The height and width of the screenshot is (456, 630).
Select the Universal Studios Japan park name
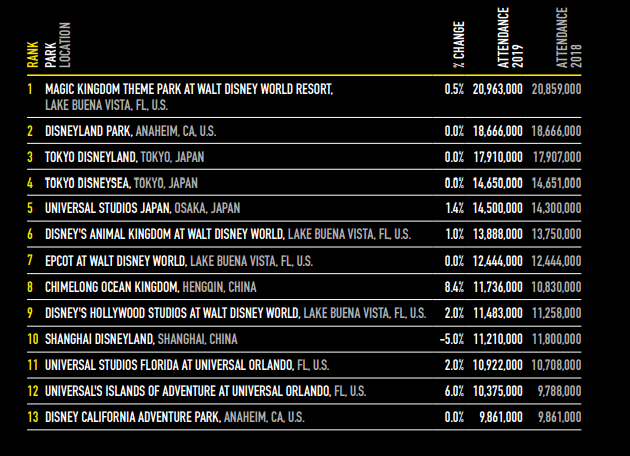click(108, 208)
